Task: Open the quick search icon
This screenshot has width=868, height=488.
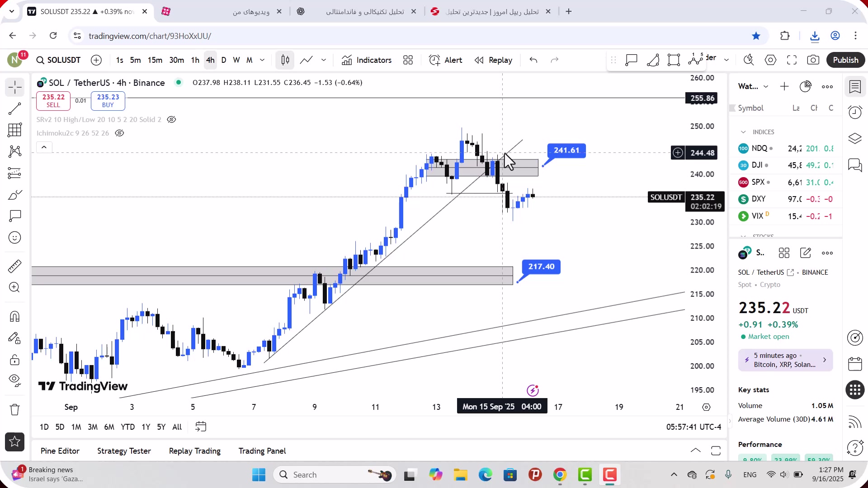Action: [x=749, y=60]
